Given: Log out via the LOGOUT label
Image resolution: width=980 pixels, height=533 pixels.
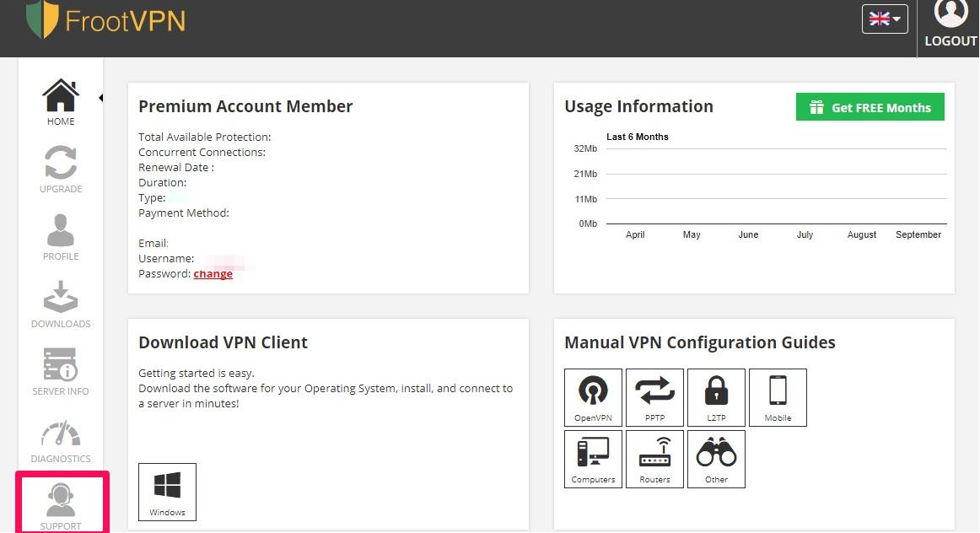Looking at the screenshot, I should pyautogui.click(x=950, y=41).
